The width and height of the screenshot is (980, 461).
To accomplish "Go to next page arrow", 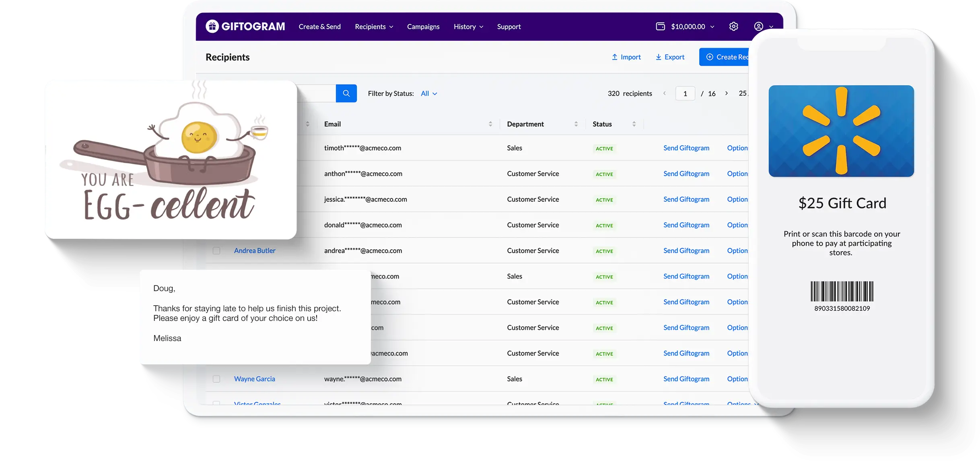I will point(726,93).
